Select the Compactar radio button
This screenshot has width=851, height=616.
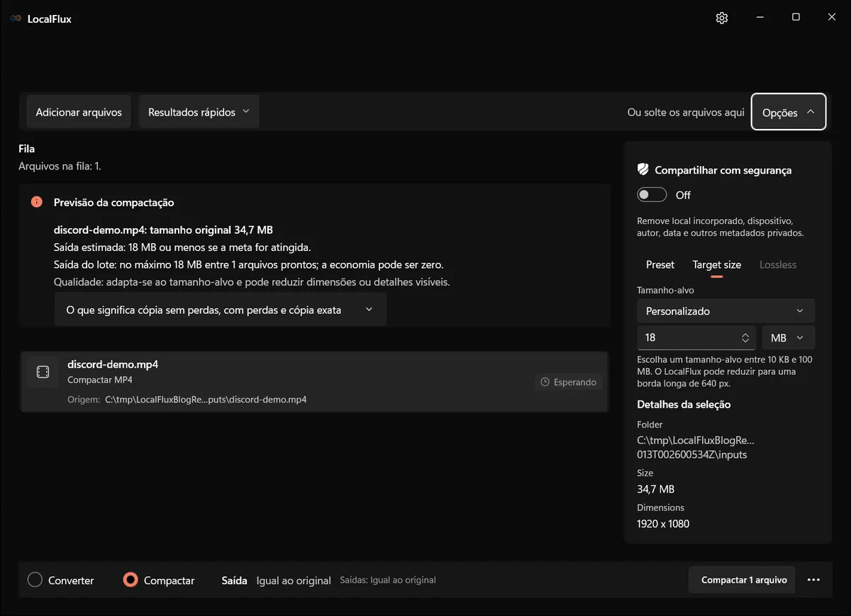(x=130, y=580)
